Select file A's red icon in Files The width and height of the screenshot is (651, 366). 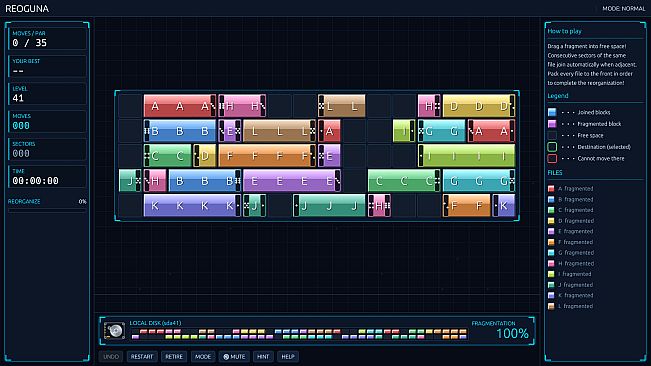(x=551, y=188)
